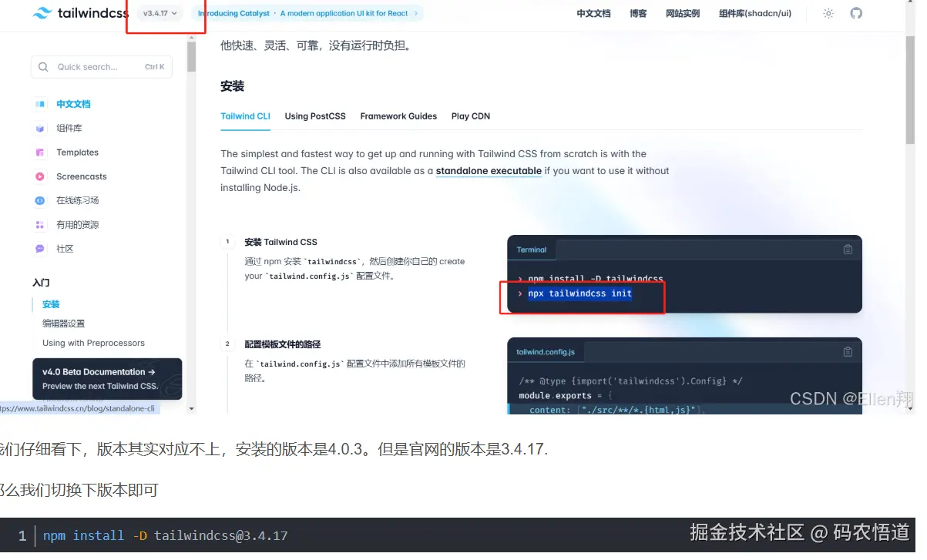Open the v4.0 Beta Documentation banner
This screenshot has width=927, height=560.
(107, 378)
